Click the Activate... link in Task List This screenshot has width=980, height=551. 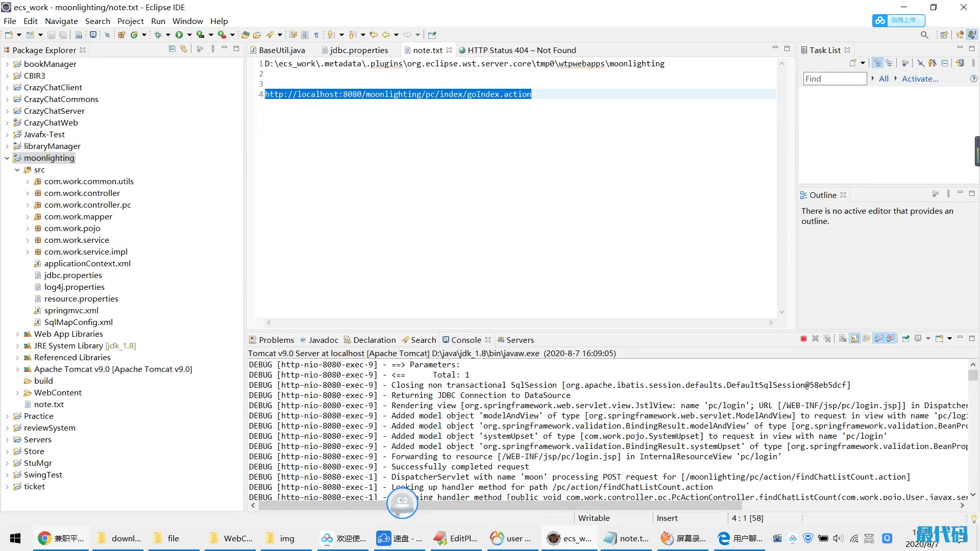click(x=920, y=79)
